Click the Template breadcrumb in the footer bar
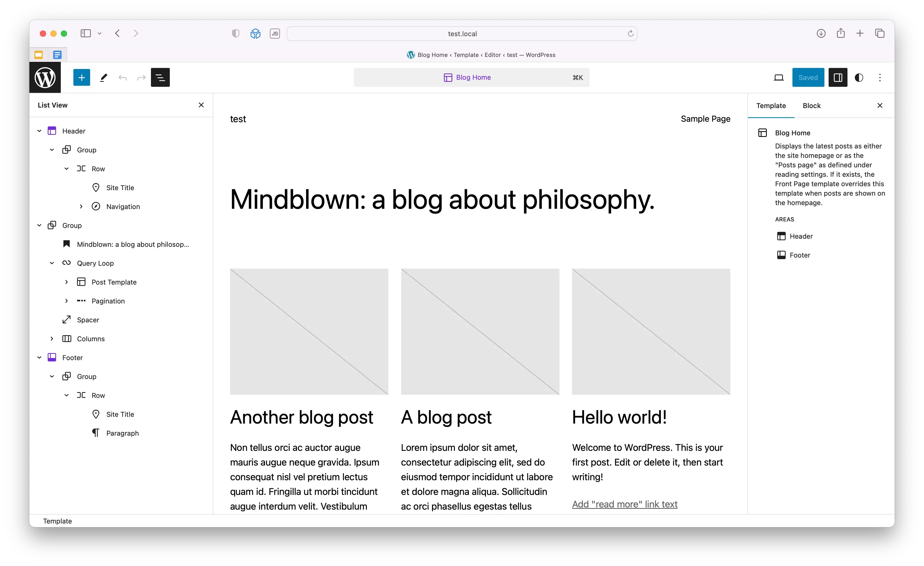Viewport: 924px width, 566px height. 57,521
